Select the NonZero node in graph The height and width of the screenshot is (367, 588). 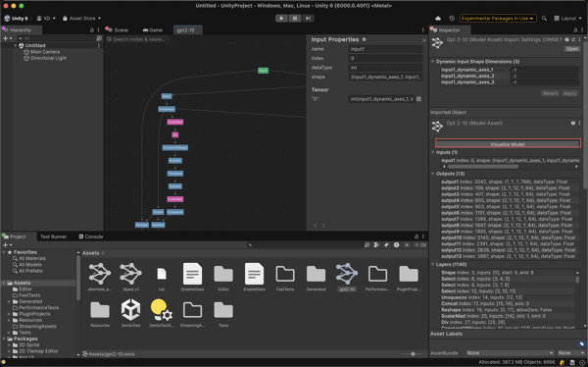point(175,160)
